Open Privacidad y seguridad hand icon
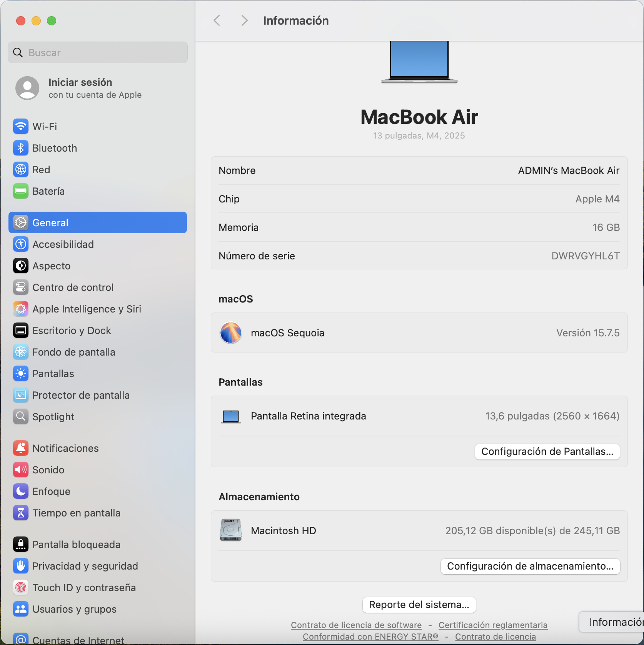 click(21, 566)
